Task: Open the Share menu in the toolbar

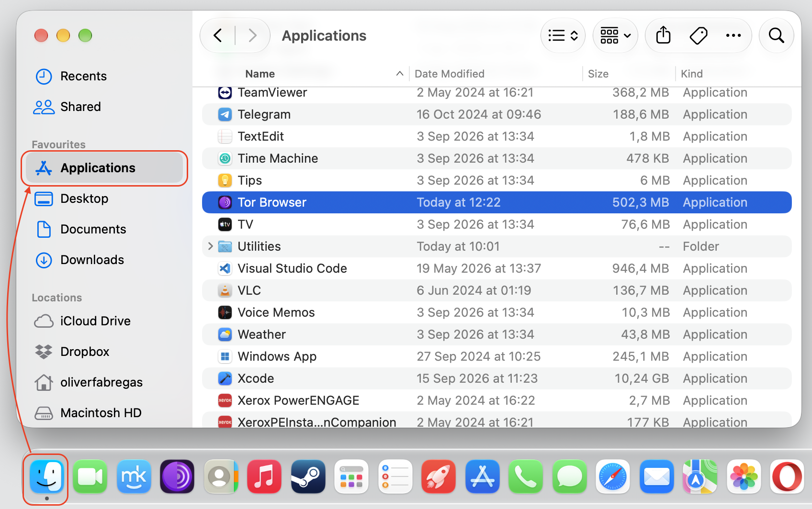Action: coord(663,35)
